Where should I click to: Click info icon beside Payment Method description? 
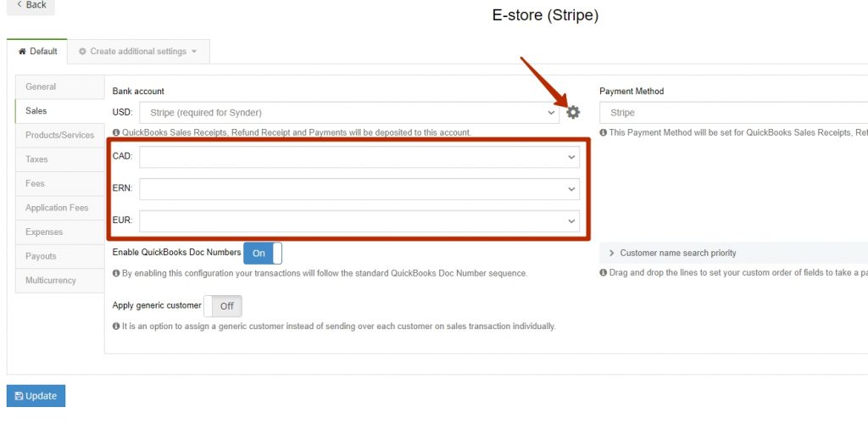(604, 133)
